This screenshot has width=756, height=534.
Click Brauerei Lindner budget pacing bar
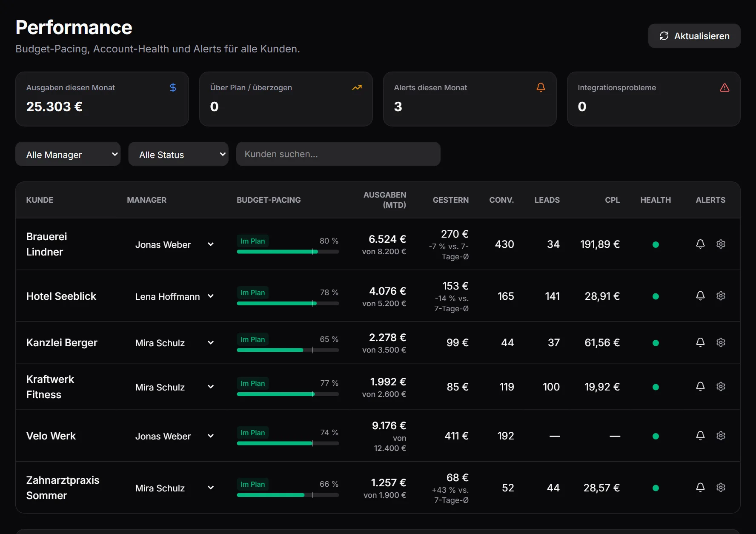point(288,252)
